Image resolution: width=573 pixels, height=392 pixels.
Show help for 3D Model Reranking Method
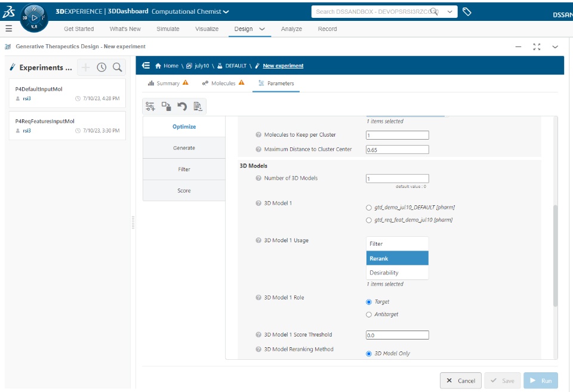pyautogui.click(x=258, y=349)
